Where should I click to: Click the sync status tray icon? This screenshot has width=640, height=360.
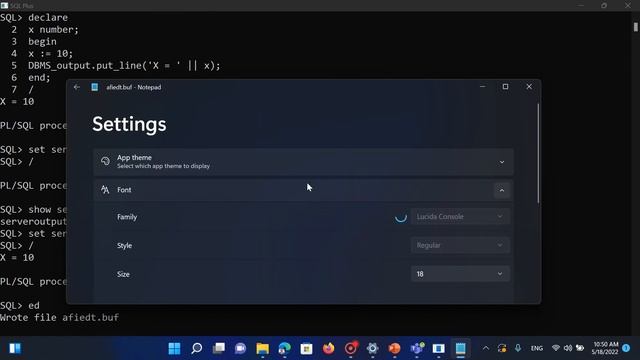click(x=502, y=348)
